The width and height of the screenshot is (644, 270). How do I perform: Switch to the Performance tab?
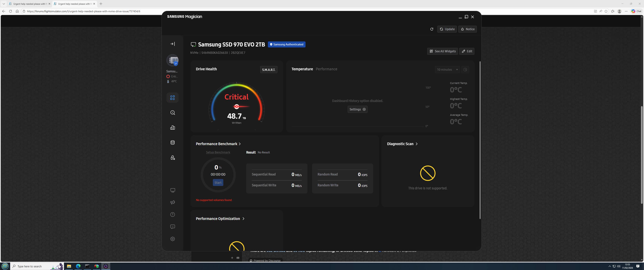[x=326, y=69]
